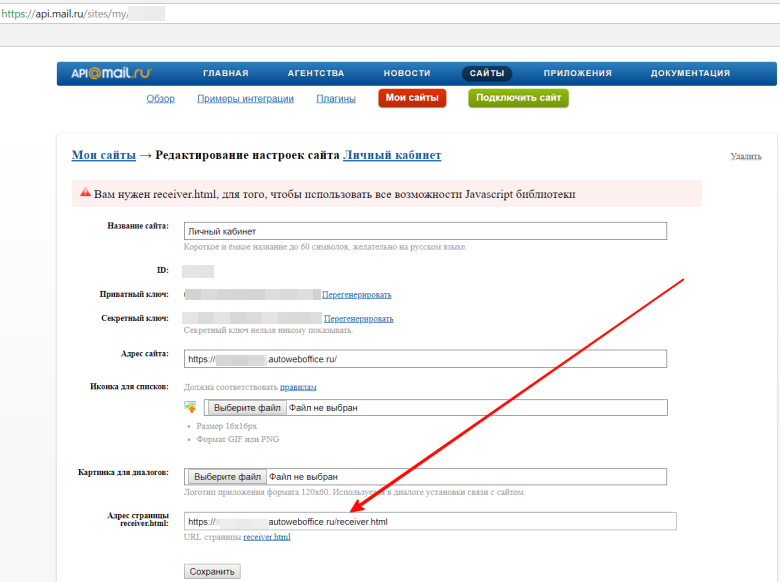This screenshot has width=780, height=582.
Task: Open the ГЛАВНАЯ menu item
Action: [x=225, y=73]
